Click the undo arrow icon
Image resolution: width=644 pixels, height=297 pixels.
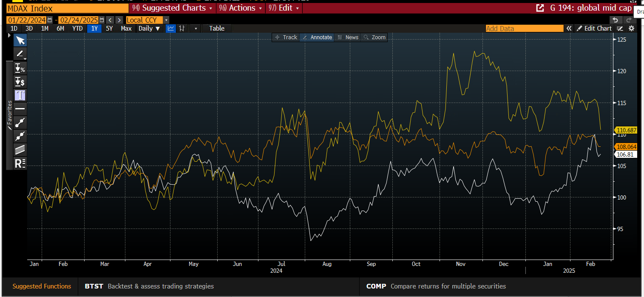[616, 20]
